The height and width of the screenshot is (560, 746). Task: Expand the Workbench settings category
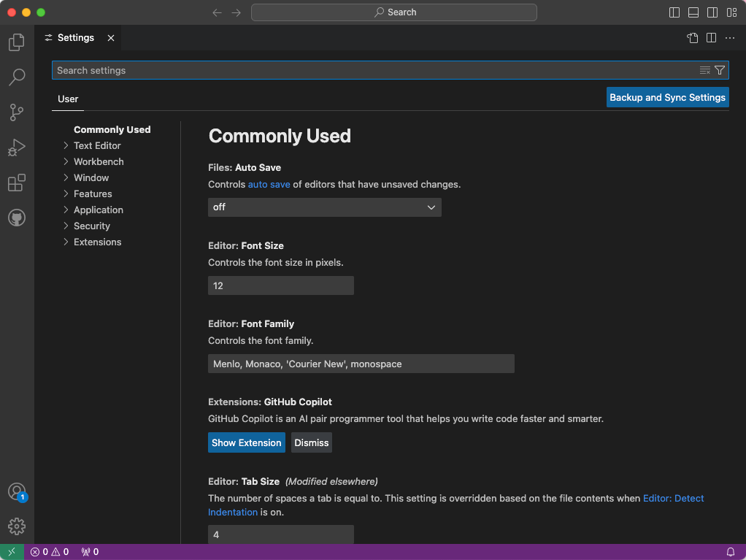(99, 161)
